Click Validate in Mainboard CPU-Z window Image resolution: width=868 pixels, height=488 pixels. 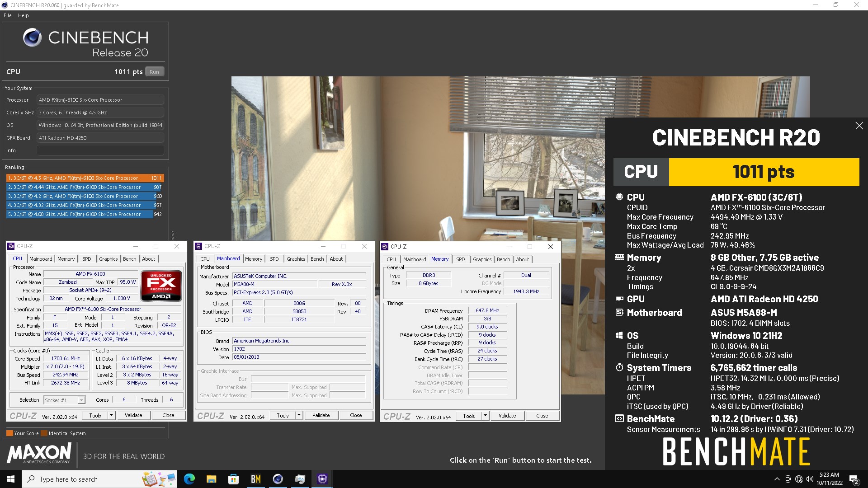click(321, 415)
